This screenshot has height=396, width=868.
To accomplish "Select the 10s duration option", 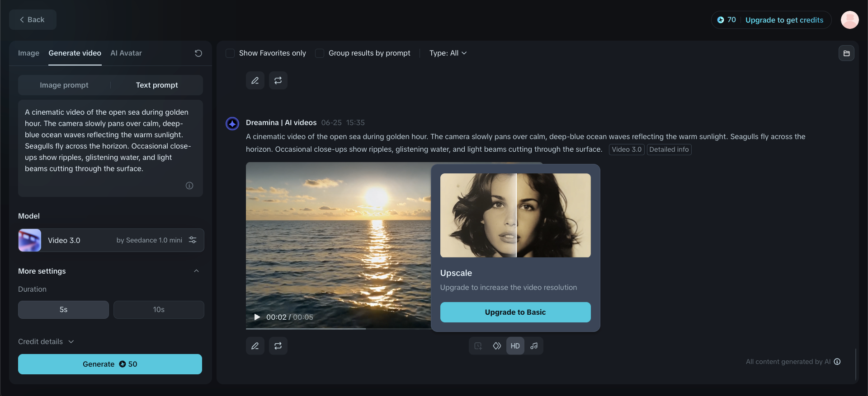I will 159,310.
